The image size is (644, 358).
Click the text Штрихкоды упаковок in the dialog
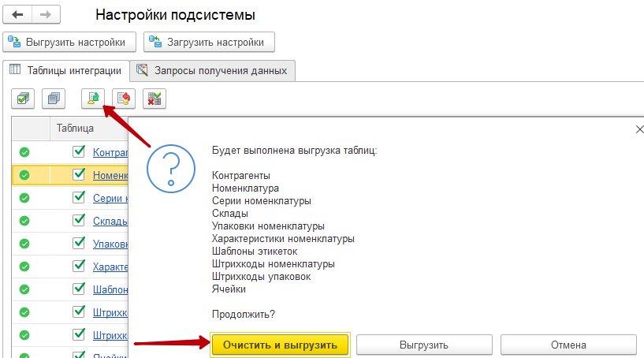(x=261, y=277)
